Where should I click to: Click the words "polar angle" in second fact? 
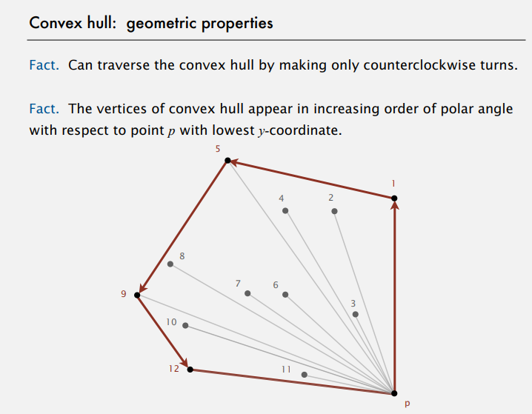coord(479,109)
